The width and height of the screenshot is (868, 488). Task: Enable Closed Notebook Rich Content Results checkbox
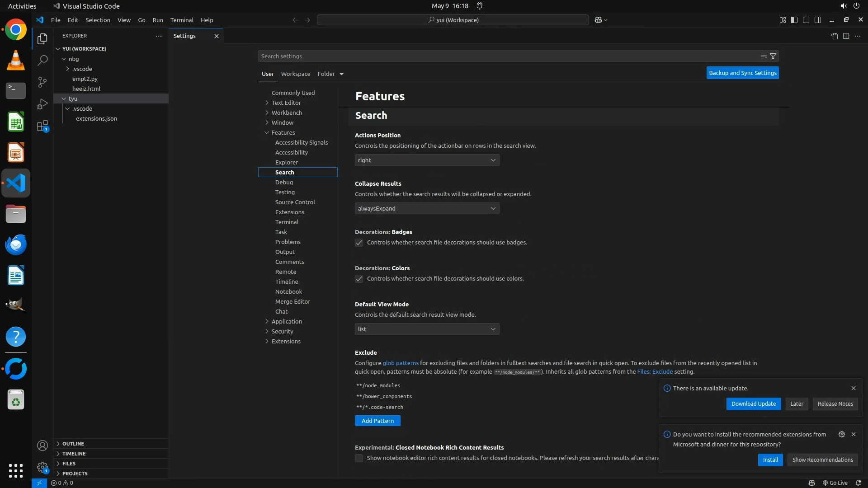pyautogui.click(x=359, y=458)
